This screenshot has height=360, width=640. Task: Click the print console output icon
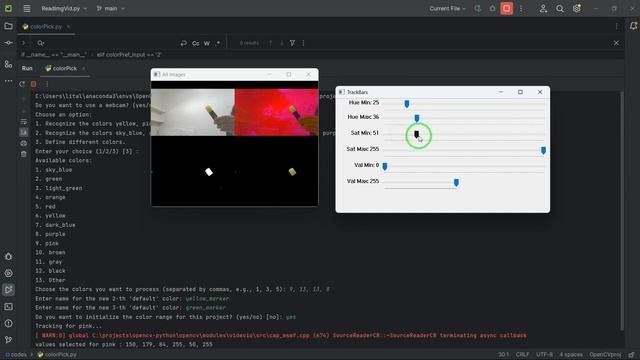24,143
